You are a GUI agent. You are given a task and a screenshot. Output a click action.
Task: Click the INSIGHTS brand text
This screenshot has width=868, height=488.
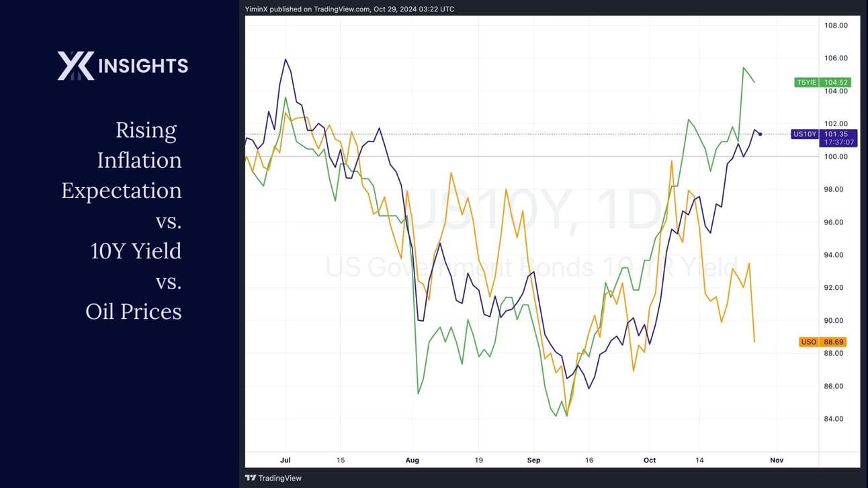click(143, 66)
